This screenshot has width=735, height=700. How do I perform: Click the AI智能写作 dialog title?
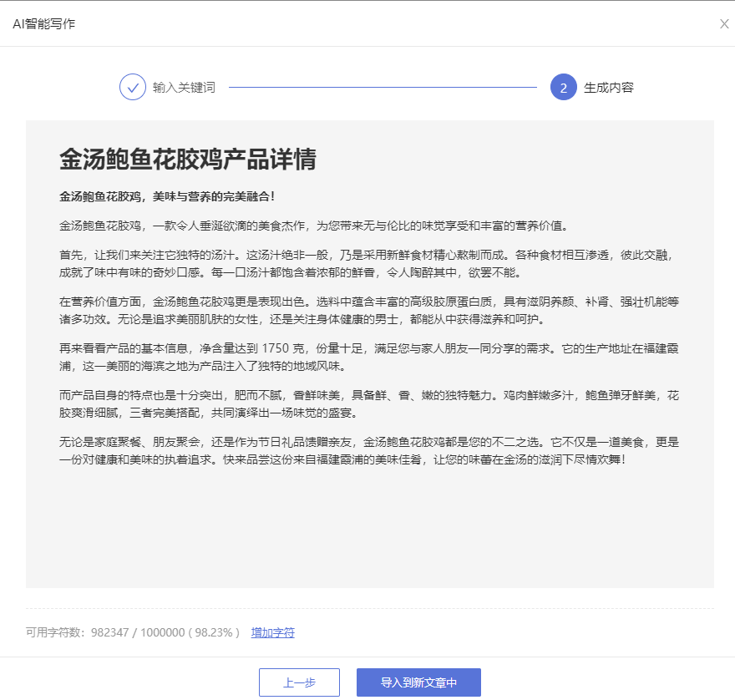pos(43,23)
